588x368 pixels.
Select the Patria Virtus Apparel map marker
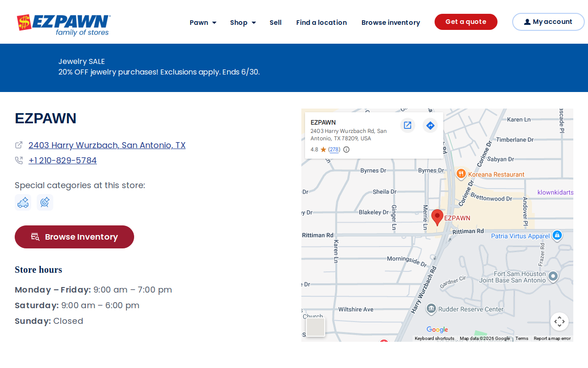click(x=557, y=236)
